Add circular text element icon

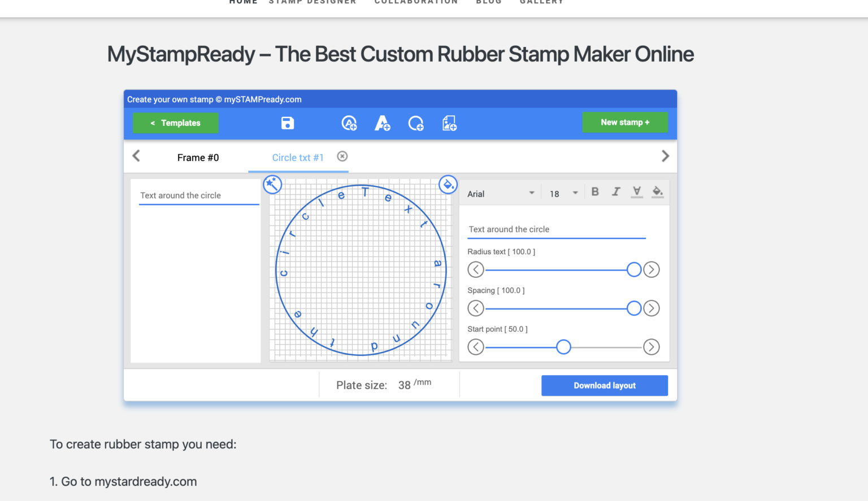(x=349, y=123)
